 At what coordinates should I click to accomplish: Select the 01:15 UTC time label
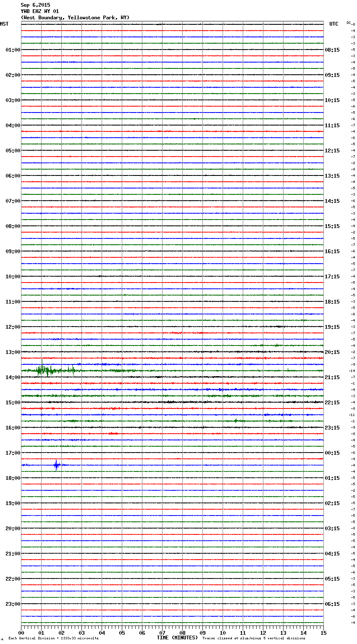332,478
